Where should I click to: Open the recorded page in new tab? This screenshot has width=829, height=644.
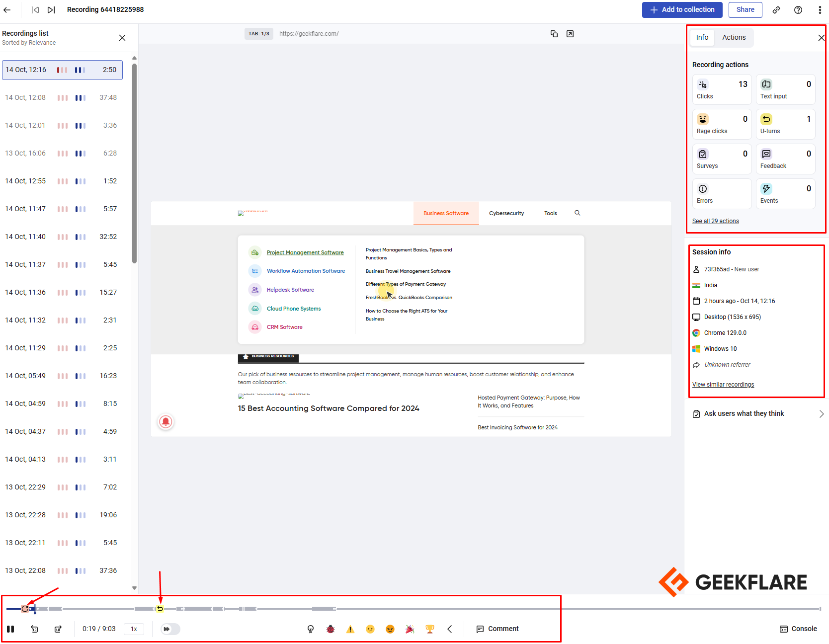(570, 34)
